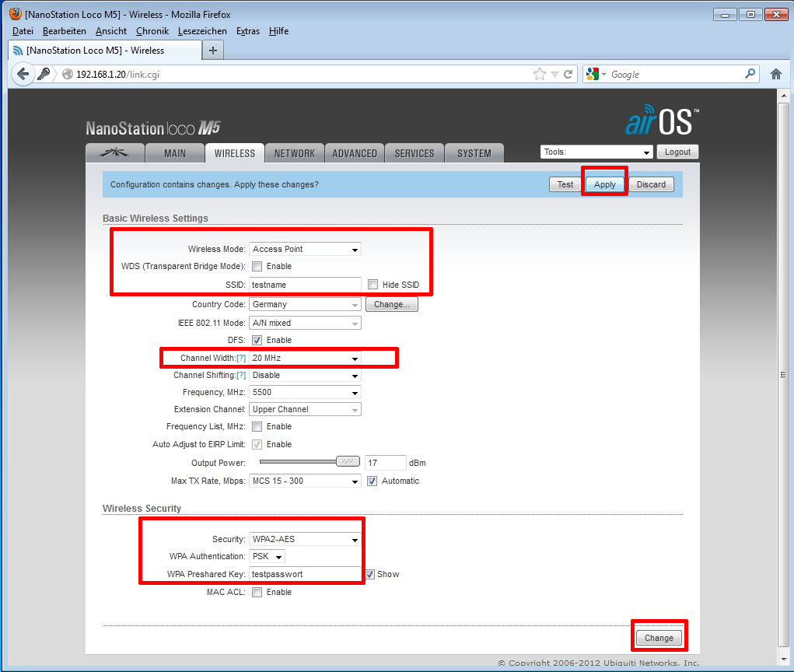Switch to the SERVICES tab
794x672 pixels.
pos(414,153)
